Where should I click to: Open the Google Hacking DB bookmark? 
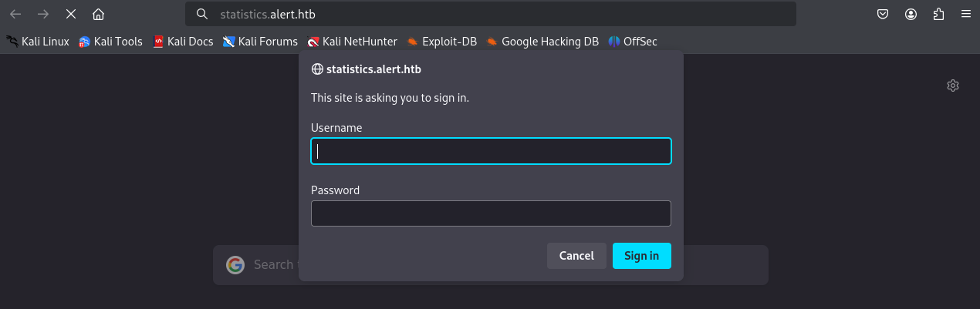[x=542, y=42]
